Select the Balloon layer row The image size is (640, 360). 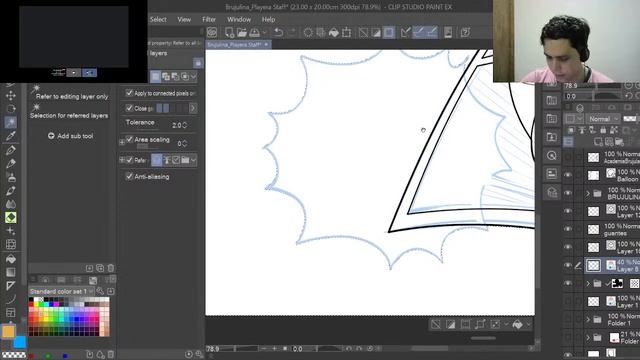(x=612, y=175)
